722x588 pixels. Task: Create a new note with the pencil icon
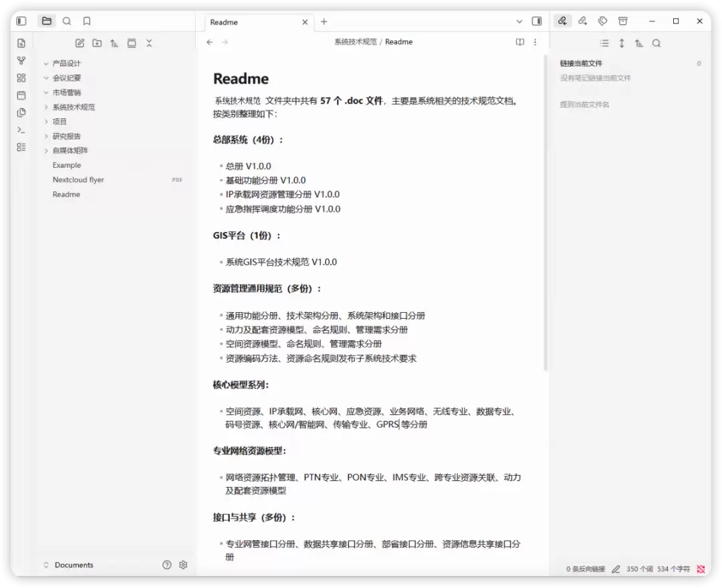(80, 43)
